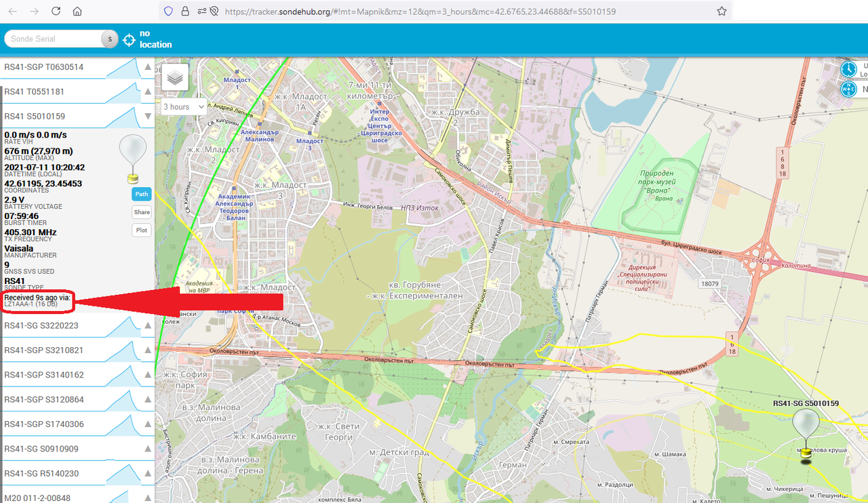Expand the RS41-SGP S1740306 entry
The height and width of the screenshot is (503, 868).
click(147, 424)
